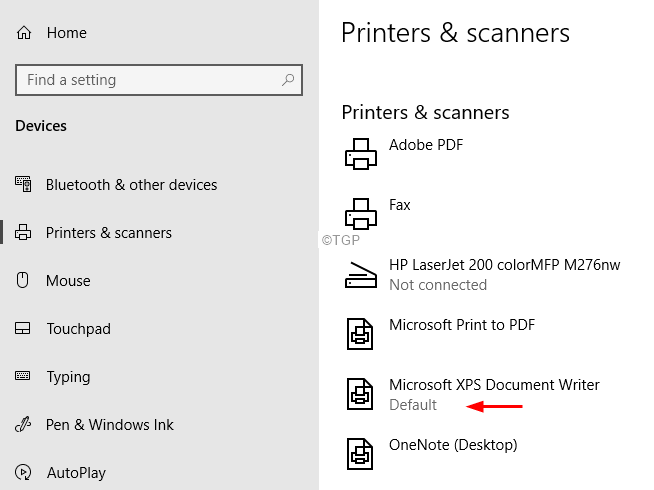
Task: Open Home settings label
Action: point(67,33)
